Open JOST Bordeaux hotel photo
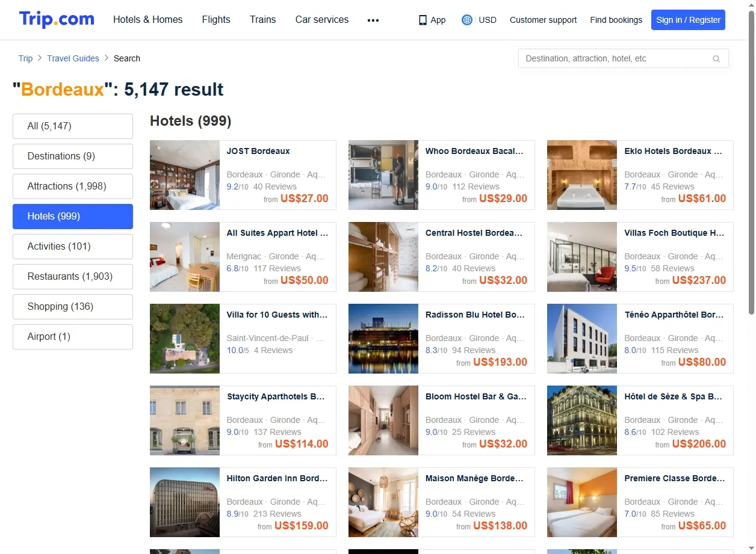This screenshot has height=554, width=756. (185, 175)
